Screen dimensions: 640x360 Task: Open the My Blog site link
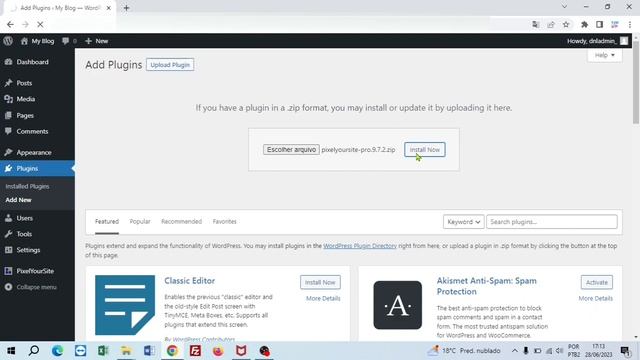click(x=38, y=41)
